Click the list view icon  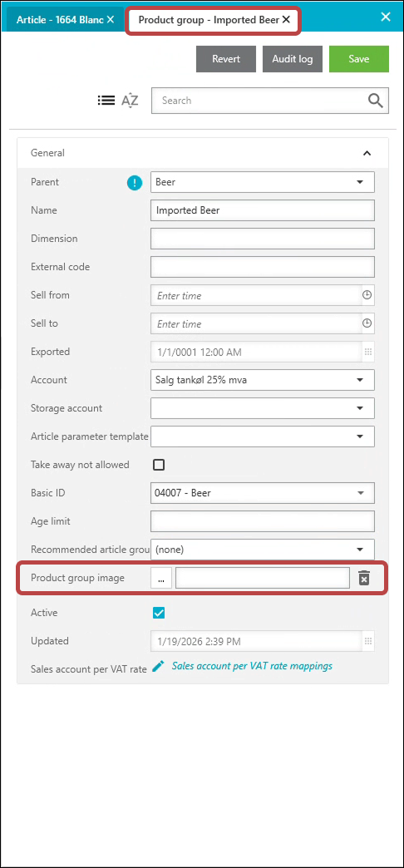coord(106,101)
